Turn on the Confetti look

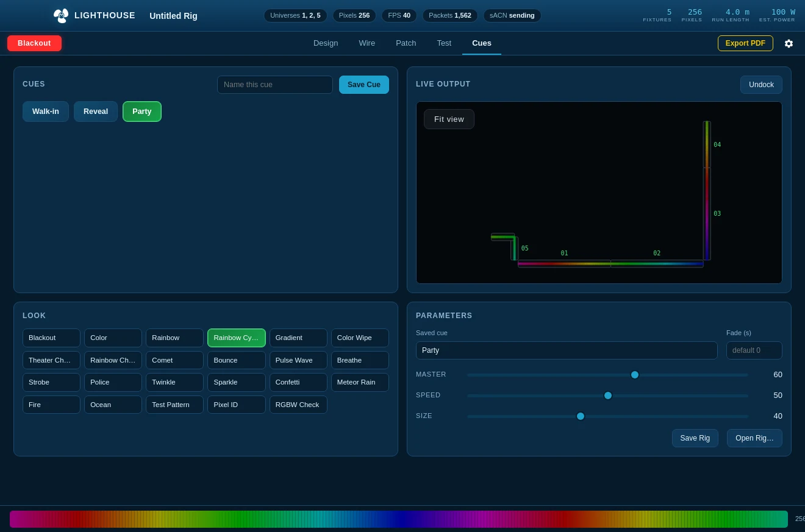(x=298, y=382)
